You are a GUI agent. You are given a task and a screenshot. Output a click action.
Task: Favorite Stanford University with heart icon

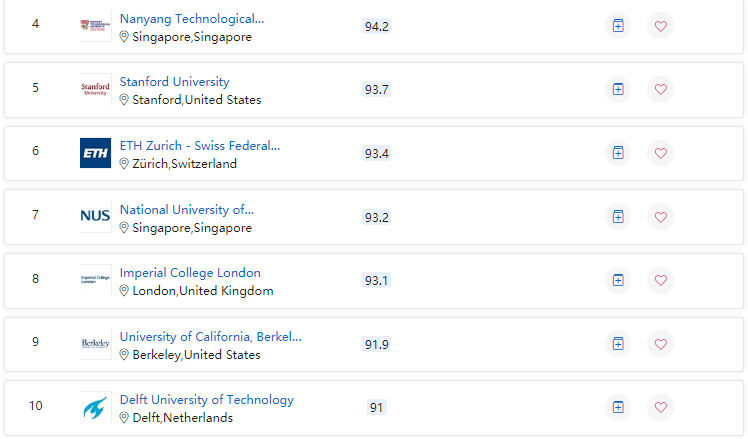660,89
